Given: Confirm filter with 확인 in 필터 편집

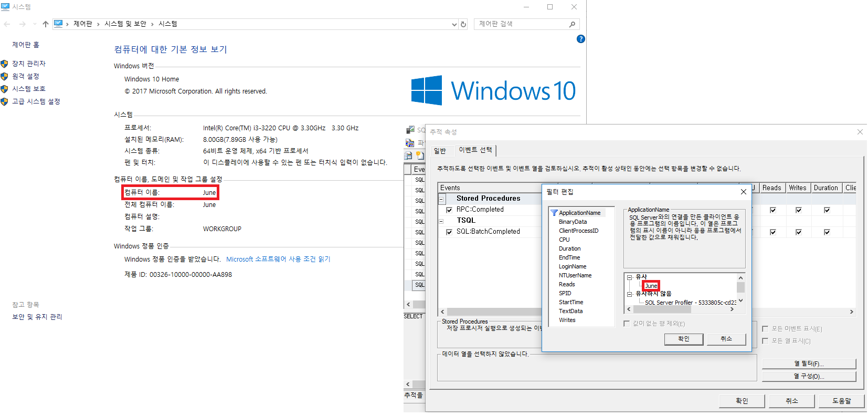Looking at the screenshot, I should tap(683, 339).
